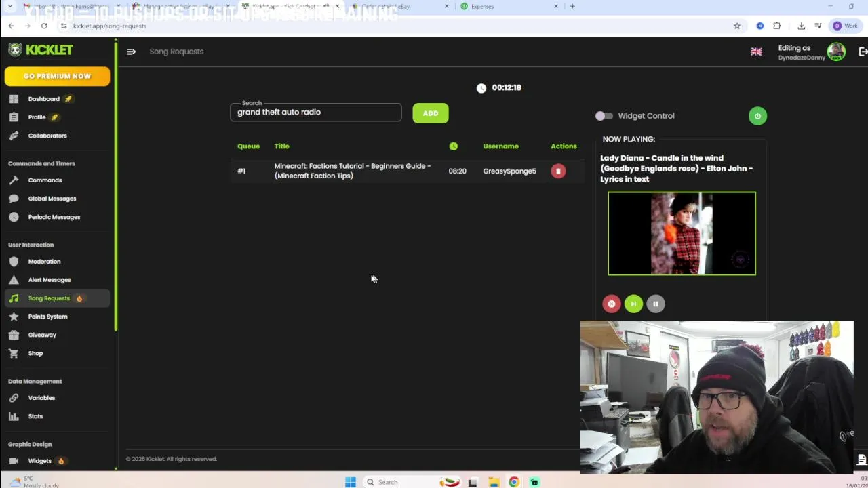
Task: Open the Points System page
Action: [x=47, y=317]
